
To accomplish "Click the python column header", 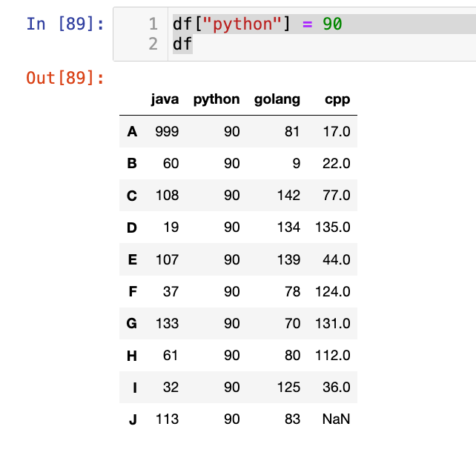I will point(216,99).
